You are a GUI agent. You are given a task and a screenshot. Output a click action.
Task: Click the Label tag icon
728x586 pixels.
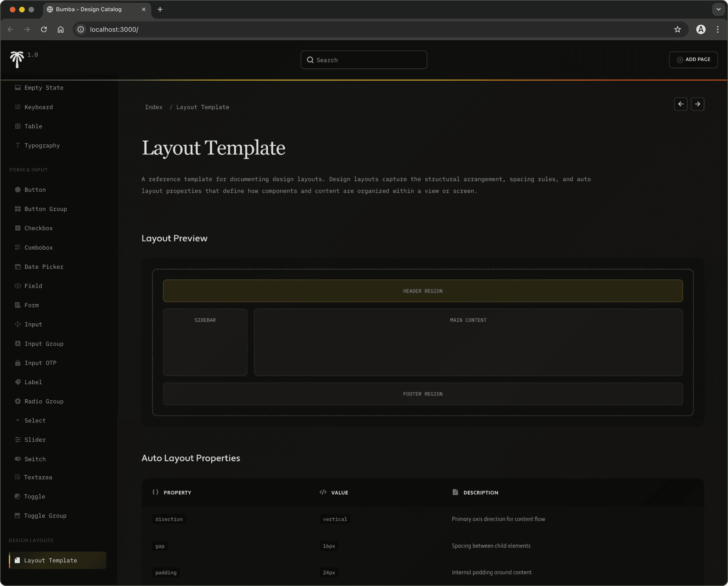(x=17, y=382)
